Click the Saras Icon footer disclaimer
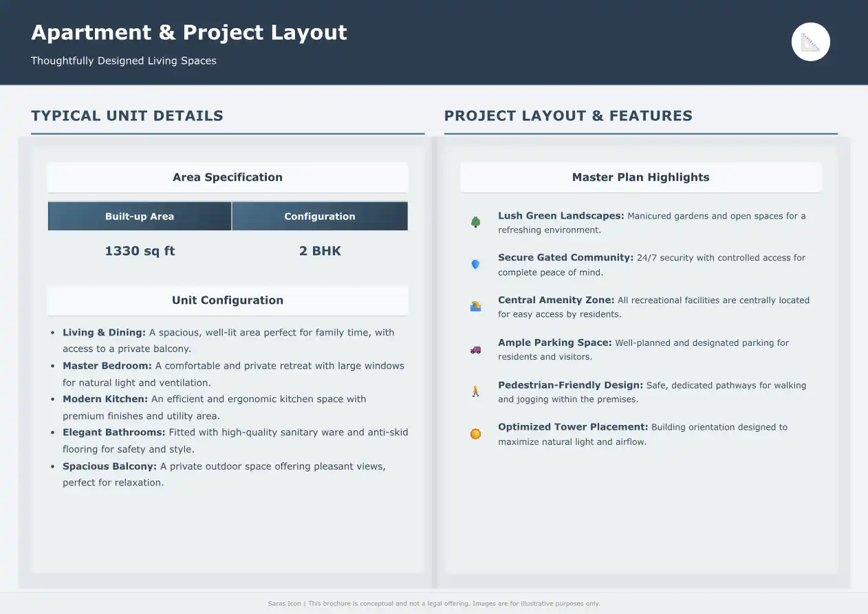This screenshot has height=614, width=868. pos(434,604)
